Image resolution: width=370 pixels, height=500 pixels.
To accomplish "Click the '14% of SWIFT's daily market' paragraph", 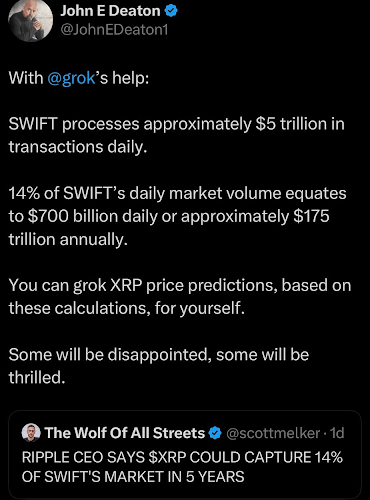I will click(x=177, y=216).
